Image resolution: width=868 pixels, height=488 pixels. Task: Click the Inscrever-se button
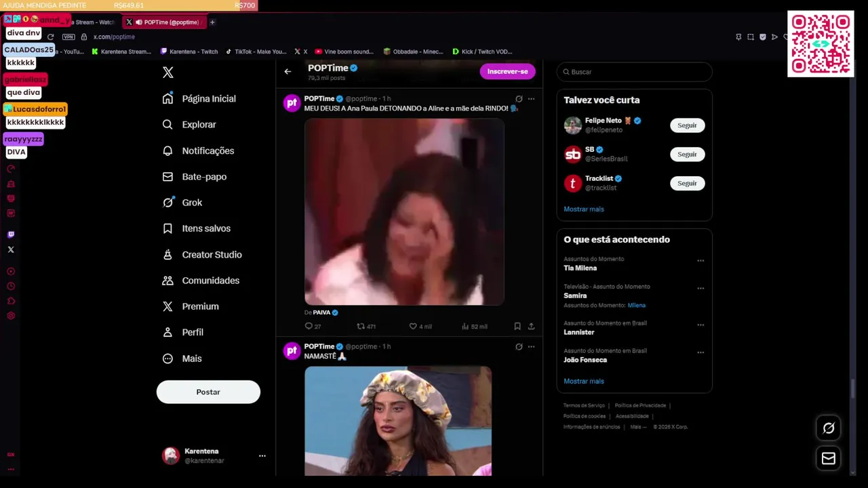point(507,71)
